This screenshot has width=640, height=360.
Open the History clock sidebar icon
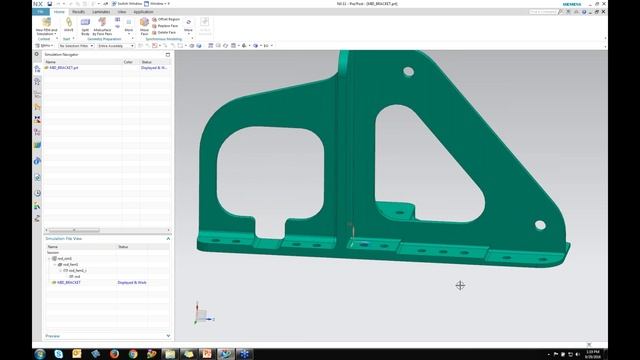[37, 193]
